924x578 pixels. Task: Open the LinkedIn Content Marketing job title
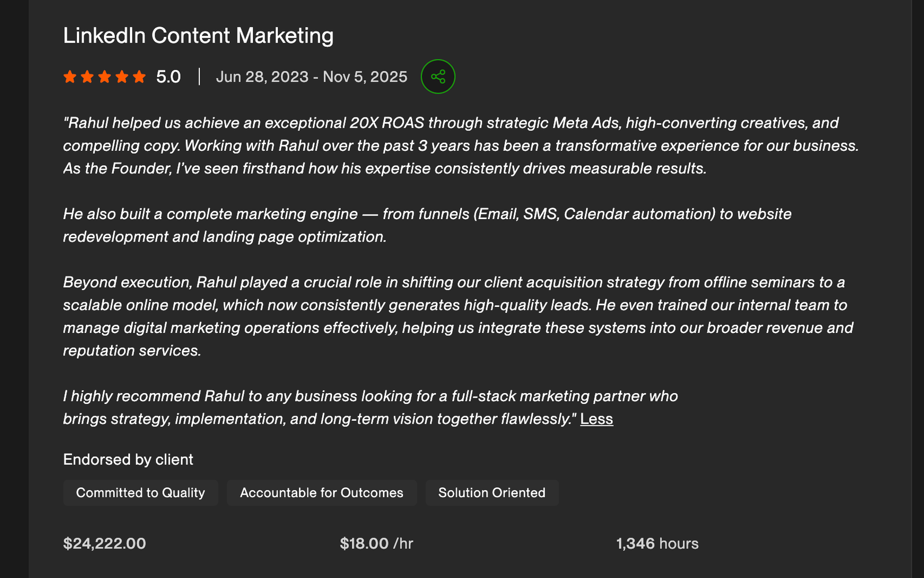click(198, 35)
